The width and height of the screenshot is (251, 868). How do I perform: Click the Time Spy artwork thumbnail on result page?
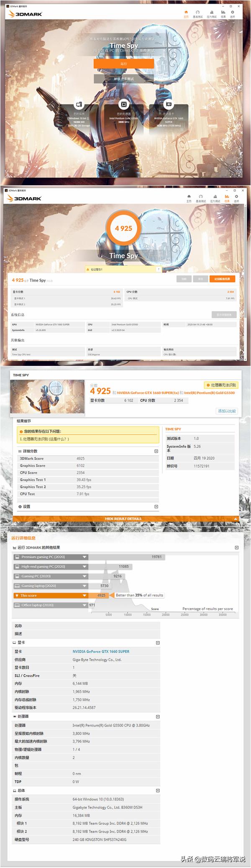click(48, 397)
